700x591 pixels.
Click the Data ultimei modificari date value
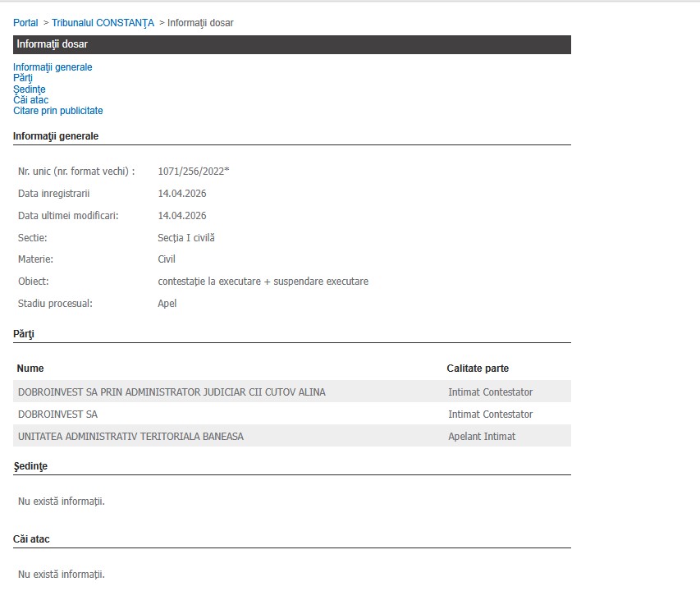[181, 216]
